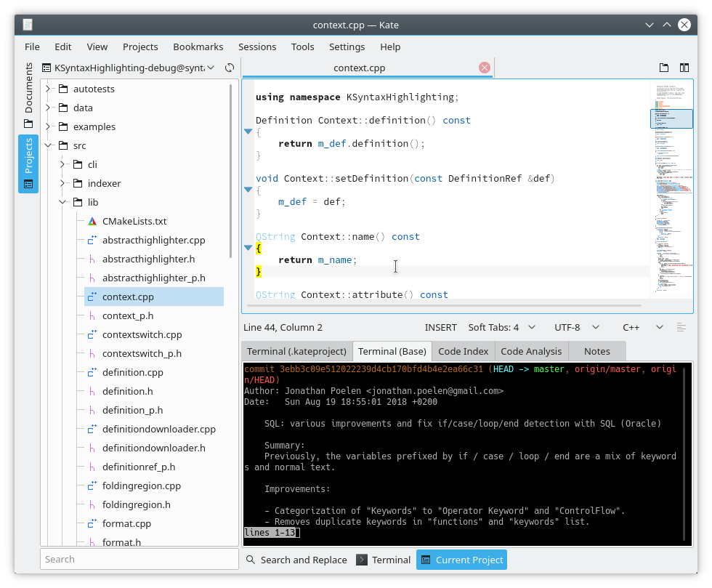This screenshot has width=712, height=588.
Task: Open the project selector dropdown
Action: point(128,68)
